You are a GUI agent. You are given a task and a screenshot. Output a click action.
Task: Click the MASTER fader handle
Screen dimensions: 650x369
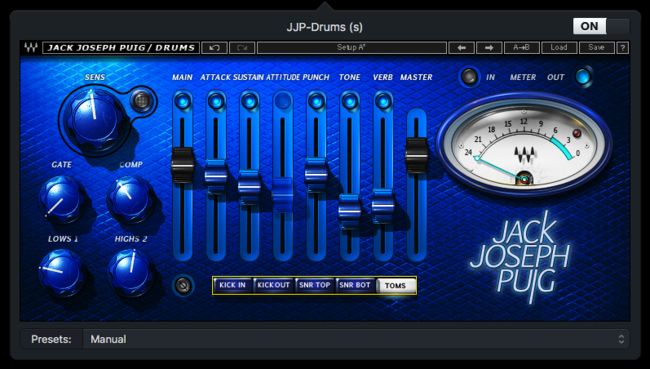(417, 155)
